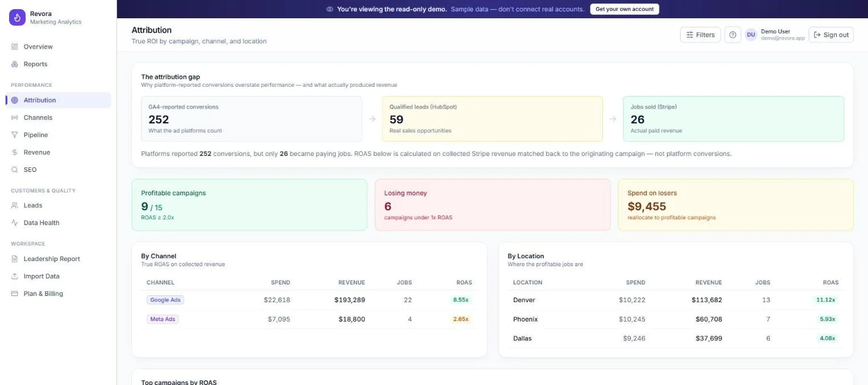Click the Top campaigns by ROAS heading
Image resolution: width=868 pixels, height=385 pixels.
(179, 382)
